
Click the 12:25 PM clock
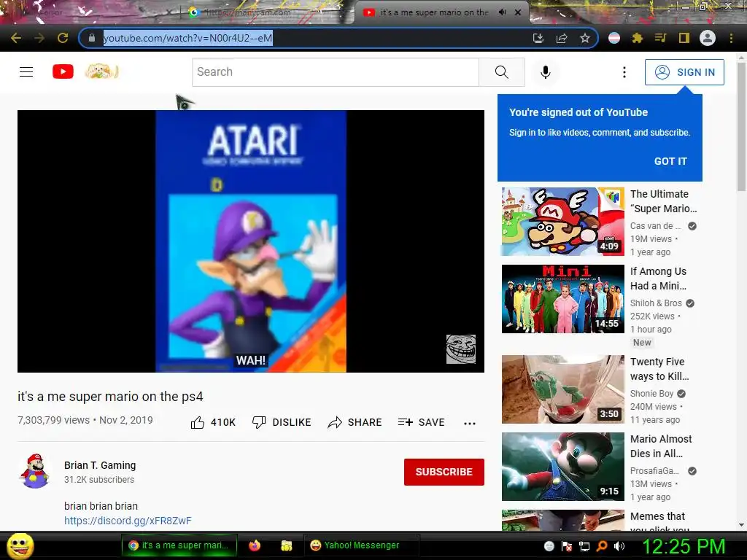point(684,546)
